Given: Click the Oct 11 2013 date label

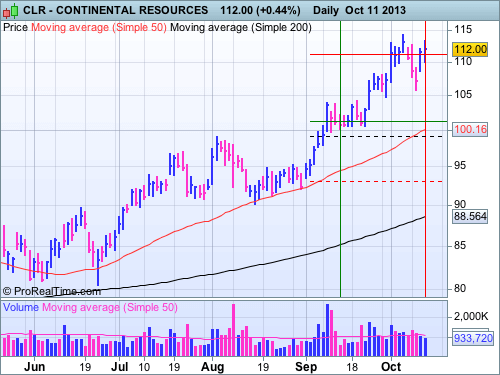Looking at the screenshot, I should tap(375, 10).
